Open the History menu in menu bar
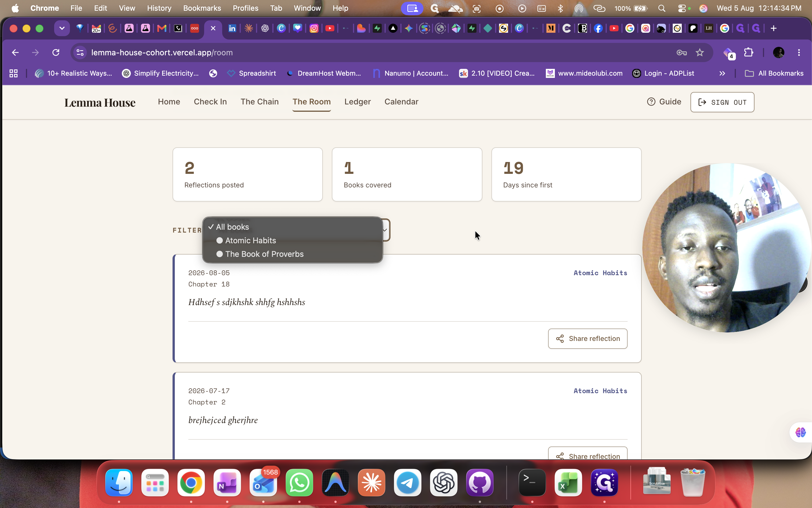 pyautogui.click(x=159, y=8)
